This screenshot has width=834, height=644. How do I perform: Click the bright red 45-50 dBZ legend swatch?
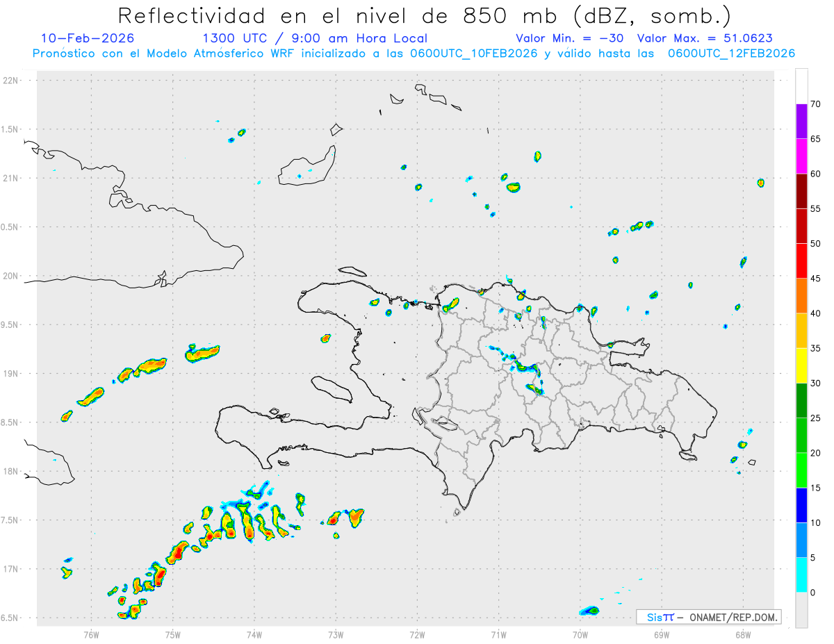click(x=801, y=261)
